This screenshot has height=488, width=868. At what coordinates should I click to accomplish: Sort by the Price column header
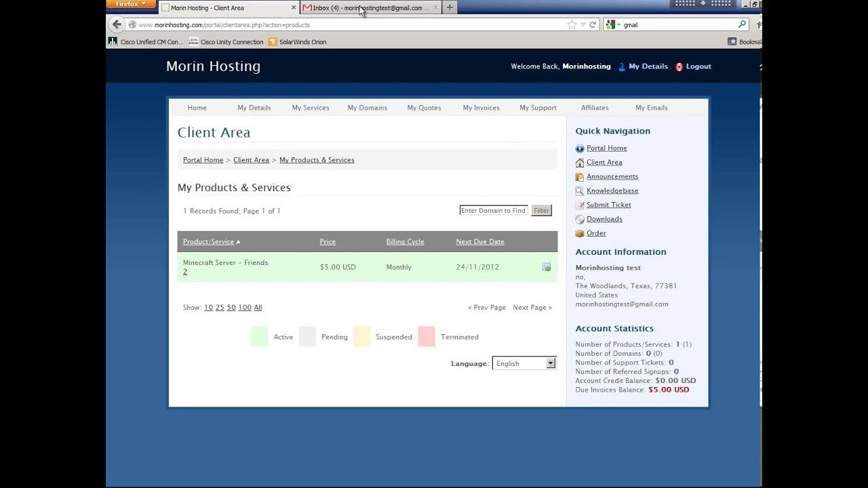coord(328,242)
